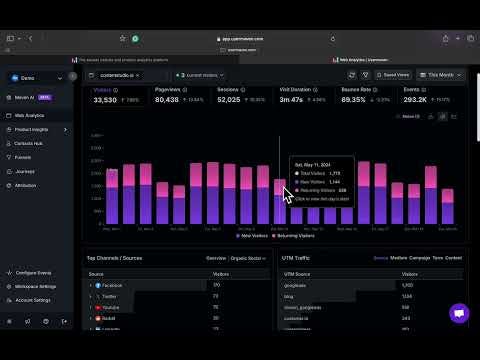Open the This Month date range dropdown
Image resolution: width=480 pixels, height=360 pixels.
[440, 75]
